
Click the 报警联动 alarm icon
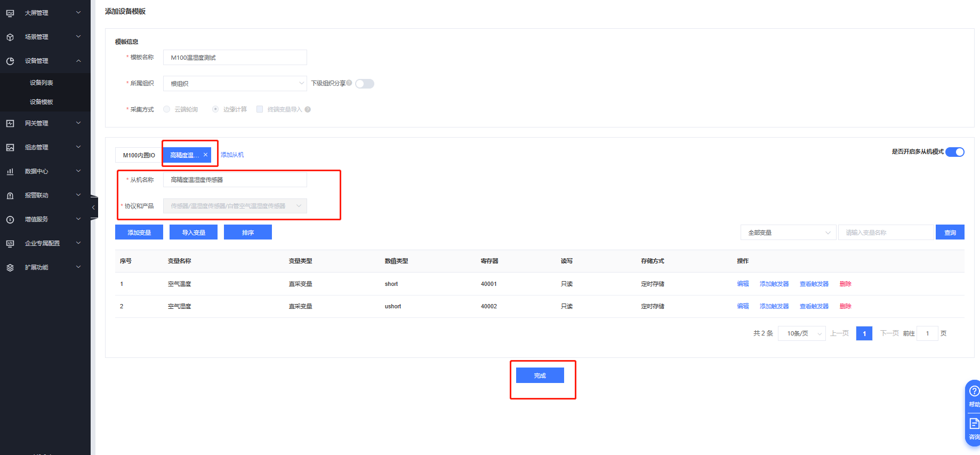(x=10, y=195)
